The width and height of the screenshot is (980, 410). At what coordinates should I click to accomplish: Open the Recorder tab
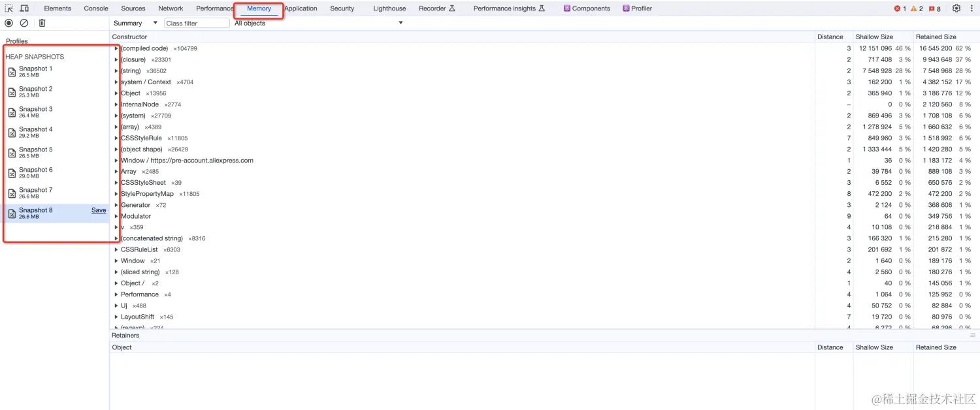[x=436, y=8]
